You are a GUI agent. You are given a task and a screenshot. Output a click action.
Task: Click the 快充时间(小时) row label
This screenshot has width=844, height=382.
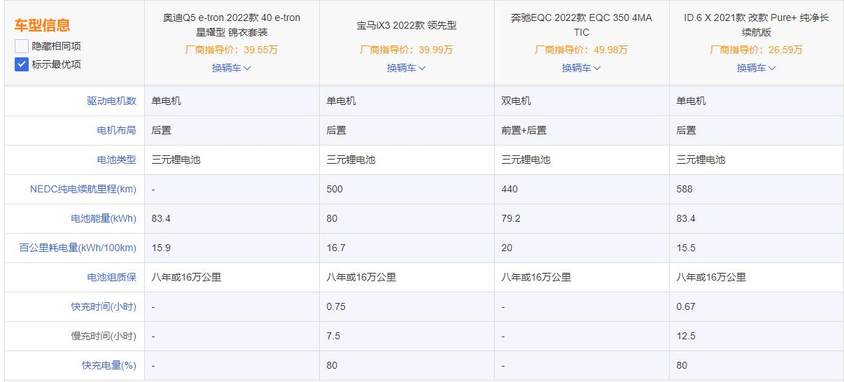pos(104,307)
